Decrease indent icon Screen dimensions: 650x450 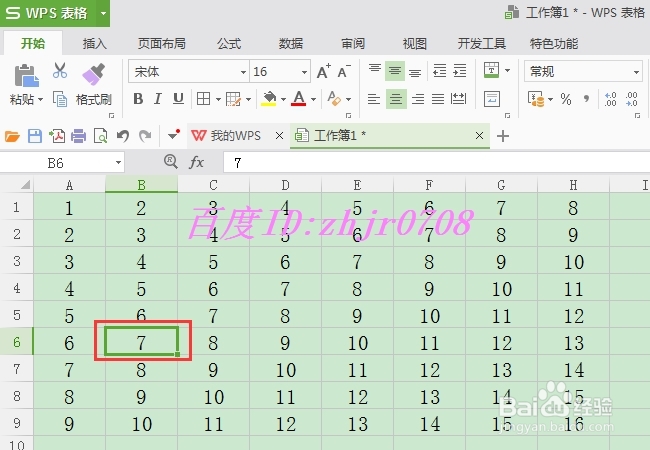439,71
